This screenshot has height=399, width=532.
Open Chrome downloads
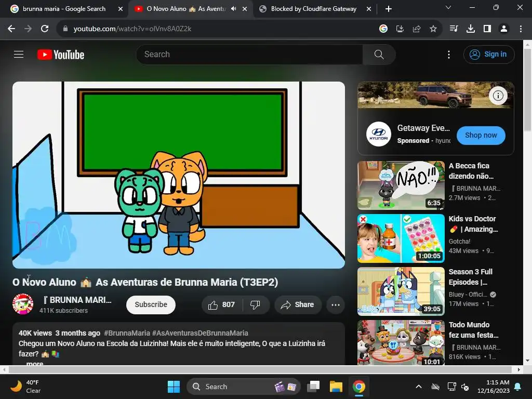tap(471, 29)
